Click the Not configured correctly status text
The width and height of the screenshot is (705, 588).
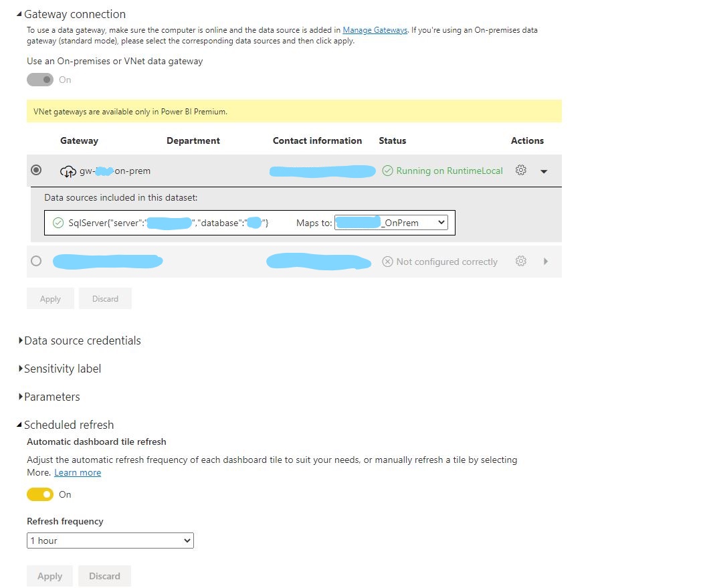(x=447, y=262)
